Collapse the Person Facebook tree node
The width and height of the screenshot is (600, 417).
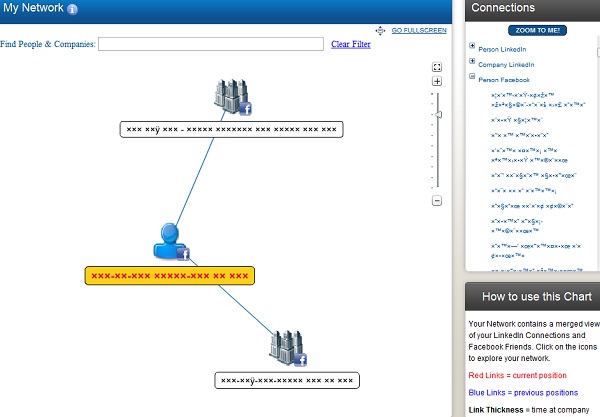tap(472, 76)
